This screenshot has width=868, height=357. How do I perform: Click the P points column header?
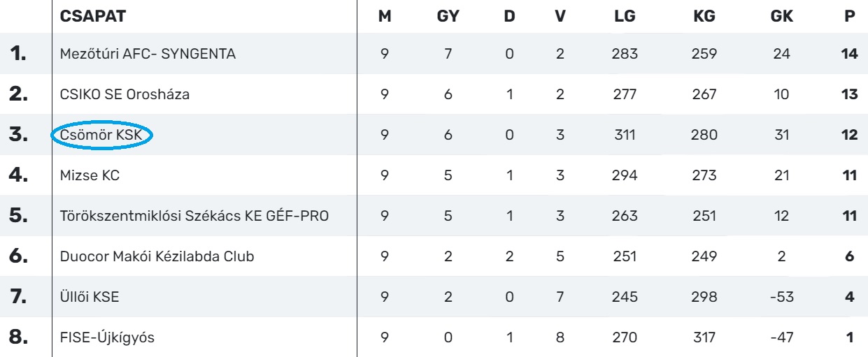(850, 17)
